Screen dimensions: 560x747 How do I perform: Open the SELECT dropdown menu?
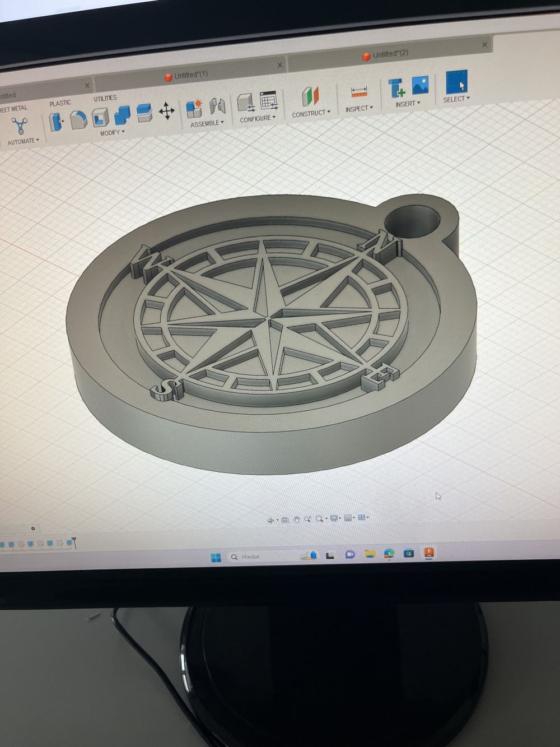[456, 99]
